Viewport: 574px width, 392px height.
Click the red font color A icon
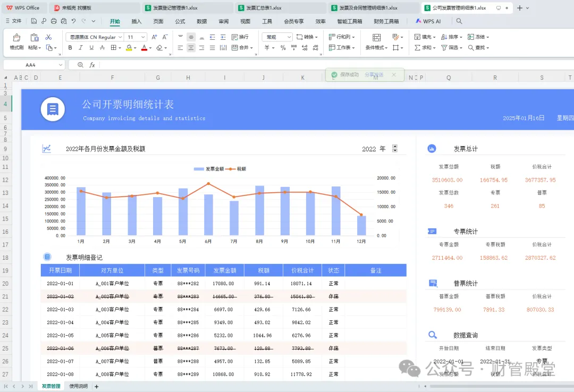[x=144, y=48]
